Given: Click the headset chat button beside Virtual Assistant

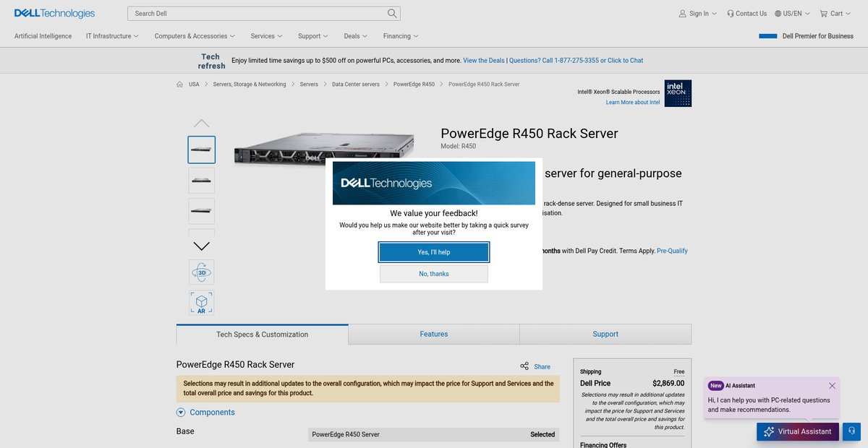Looking at the screenshot, I should pyautogui.click(x=851, y=431).
